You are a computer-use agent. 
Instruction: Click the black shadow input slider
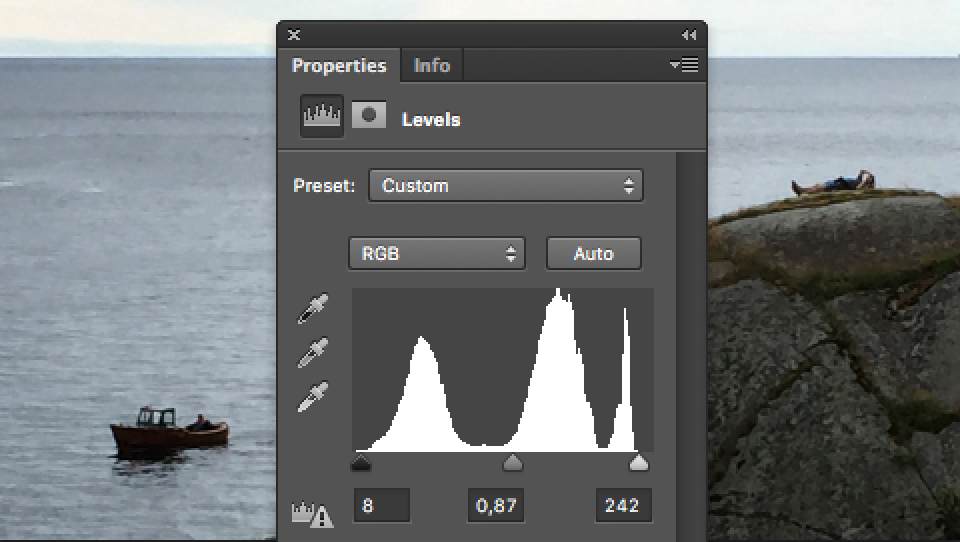[361, 463]
